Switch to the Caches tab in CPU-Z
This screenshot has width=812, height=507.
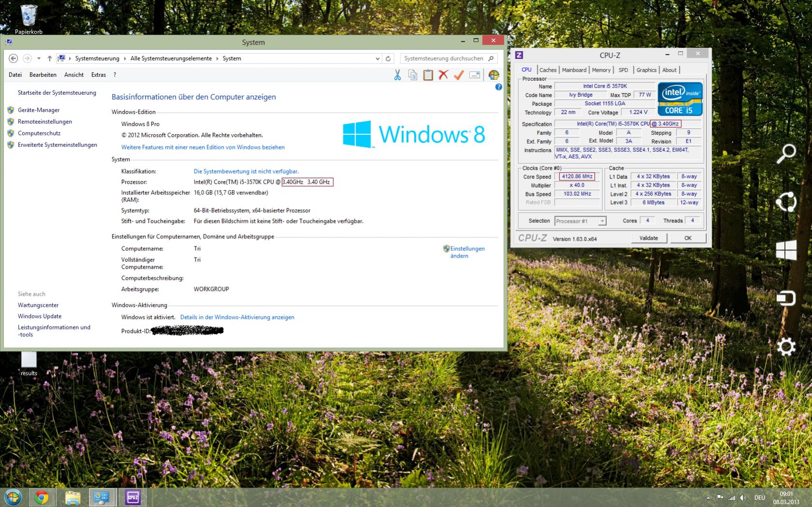(x=548, y=70)
